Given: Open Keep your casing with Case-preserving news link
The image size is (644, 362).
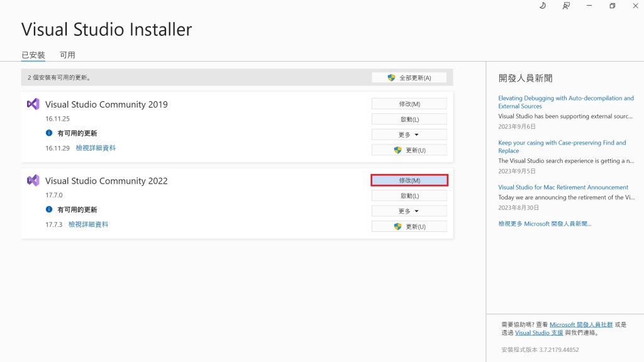Looking at the screenshot, I should [562, 146].
